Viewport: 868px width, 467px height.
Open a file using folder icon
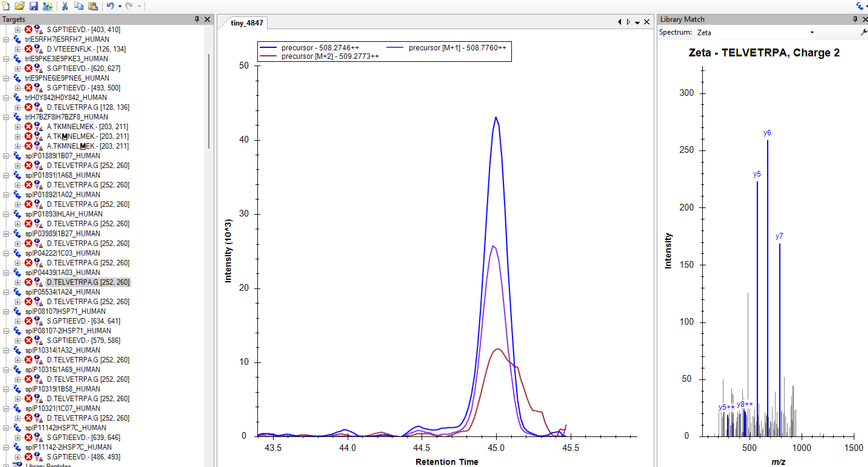tap(19, 6)
